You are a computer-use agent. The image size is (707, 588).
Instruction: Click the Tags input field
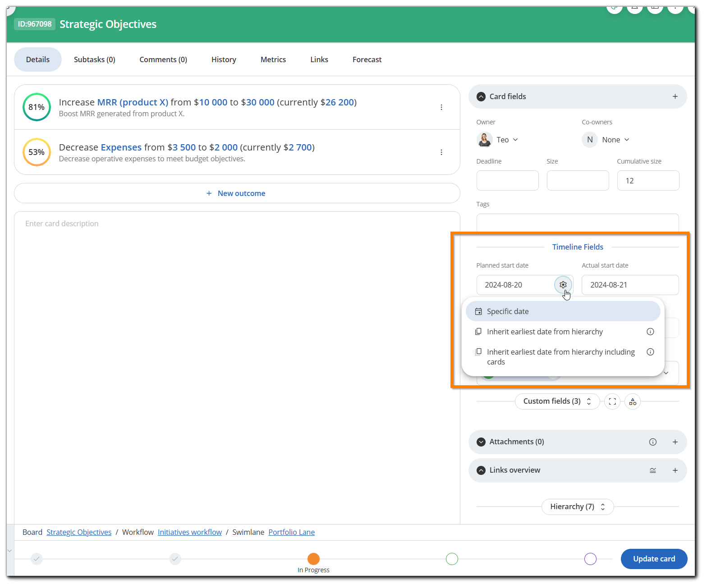click(x=578, y=223)
